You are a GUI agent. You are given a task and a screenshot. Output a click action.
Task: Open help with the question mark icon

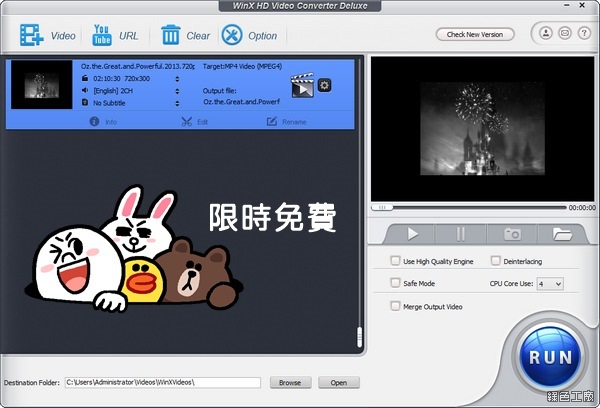click(x=584, y=33)
